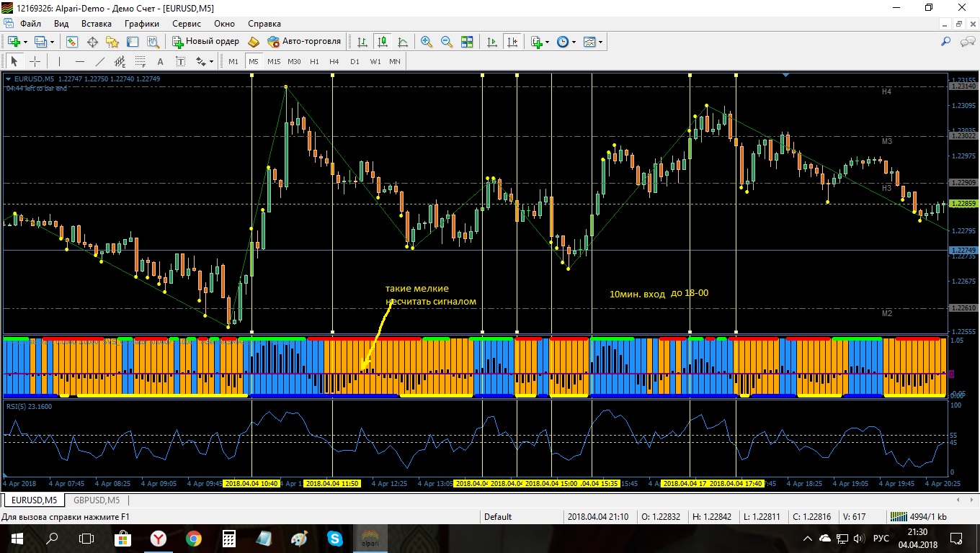Click the profiles toolbar icon
The image size is (980, 553).
[41, 42]
